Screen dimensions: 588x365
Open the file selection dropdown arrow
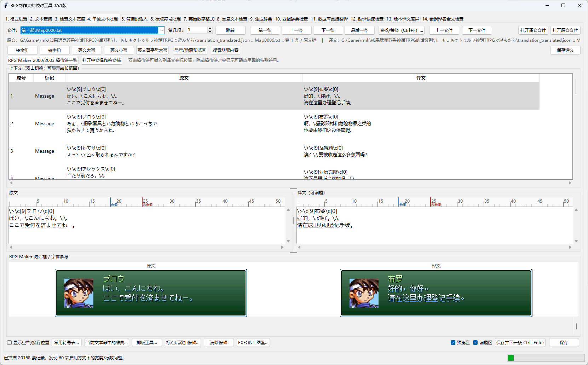point(161,30)
